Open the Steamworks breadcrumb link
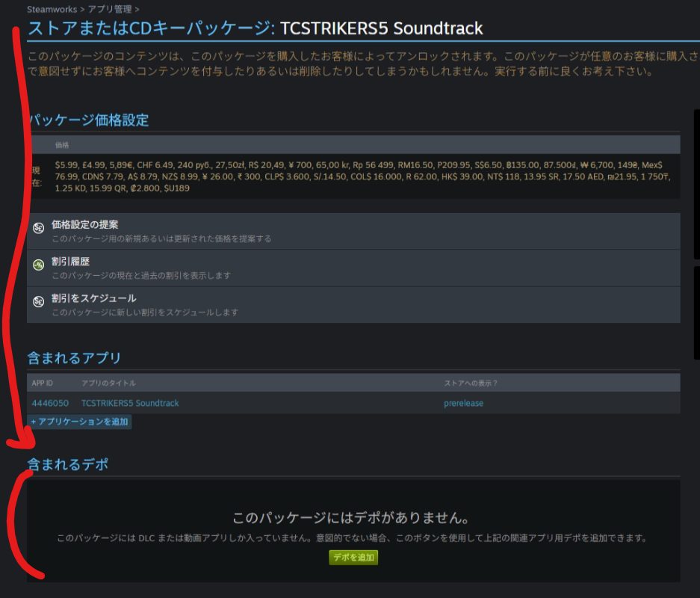700x598 pixels. [50, 10]
